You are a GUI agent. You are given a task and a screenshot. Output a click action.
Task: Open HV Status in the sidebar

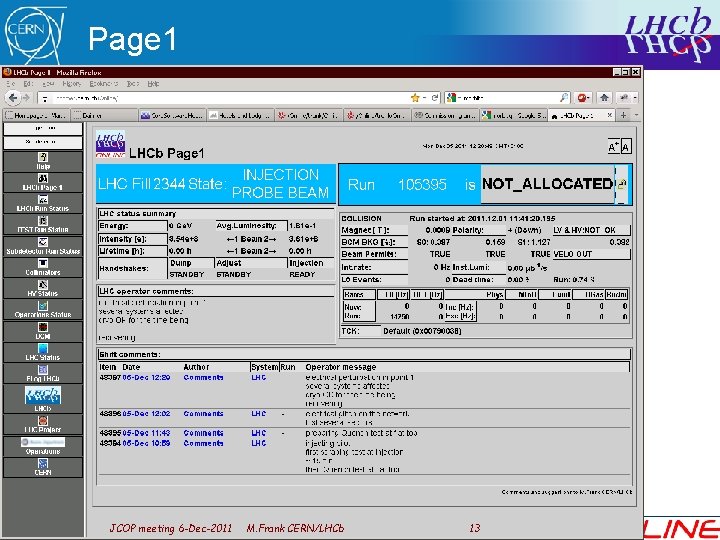coord(43,288)
